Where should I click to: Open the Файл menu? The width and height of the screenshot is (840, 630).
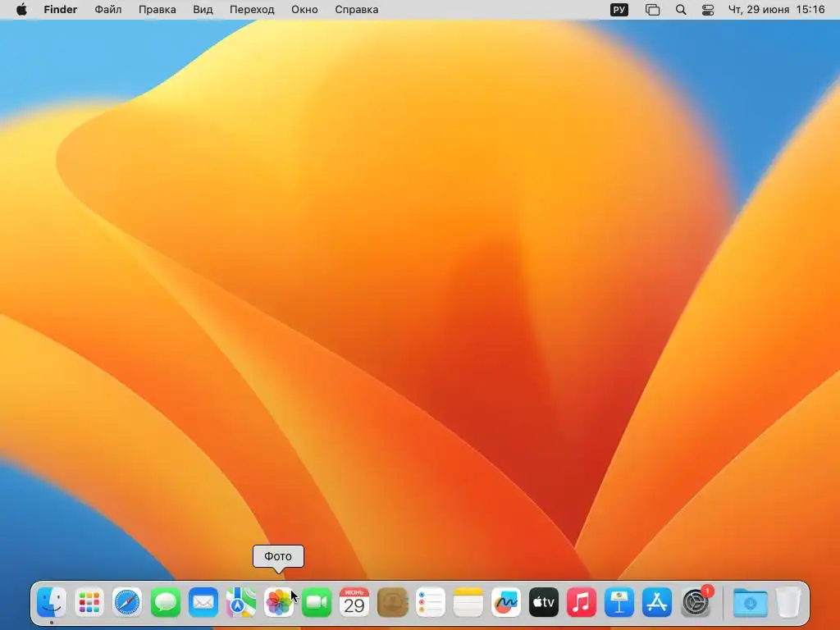(x=107, y=10)
